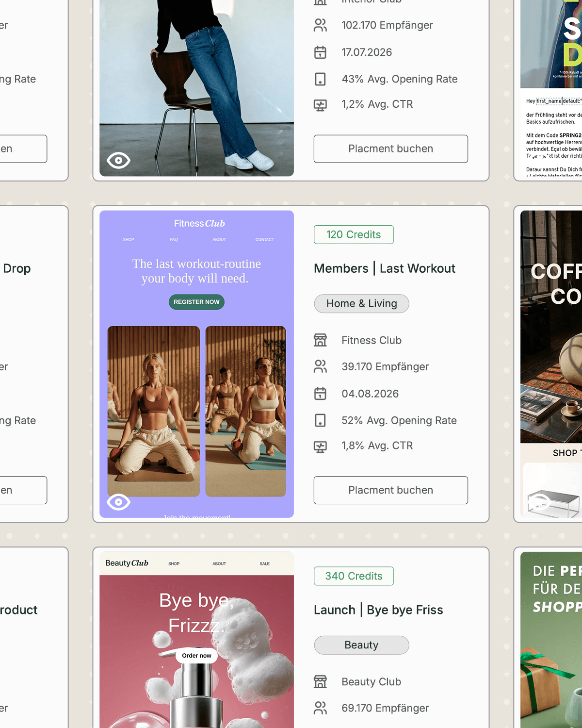Screen dimensions: 582x728
Task: Click the Home & Living category tag
Action: 361,304
